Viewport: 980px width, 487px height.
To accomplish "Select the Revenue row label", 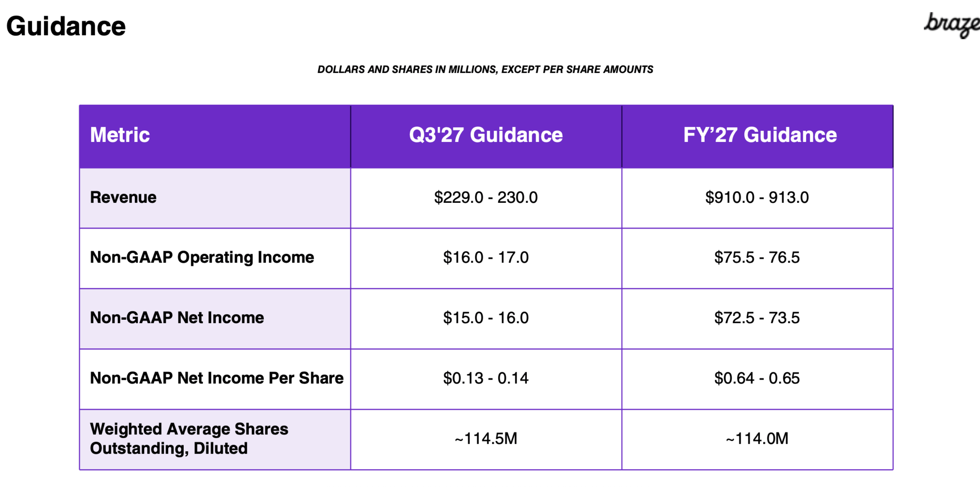I will 123,197.
